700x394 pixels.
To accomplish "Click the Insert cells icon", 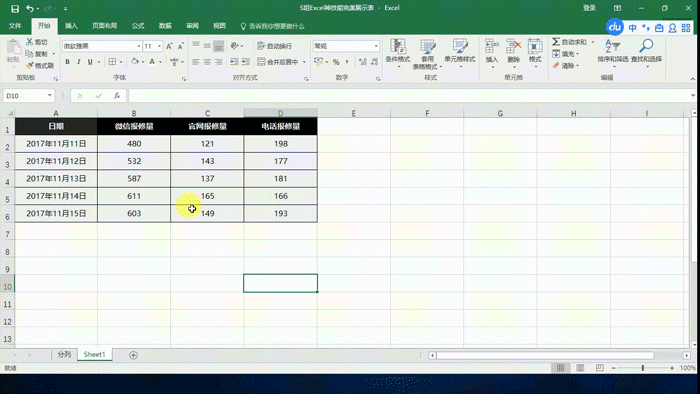I will 492,46.
